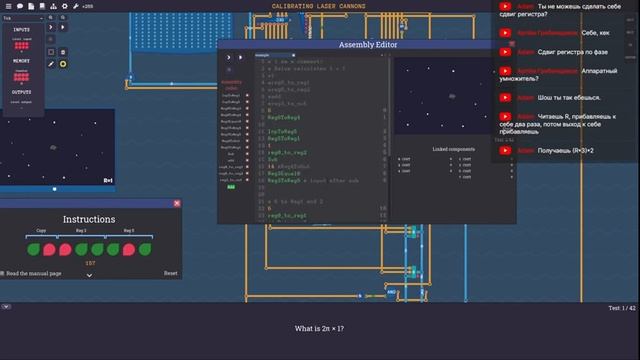
Task: Remove the Sub assembly code entry
Action: 247,154
